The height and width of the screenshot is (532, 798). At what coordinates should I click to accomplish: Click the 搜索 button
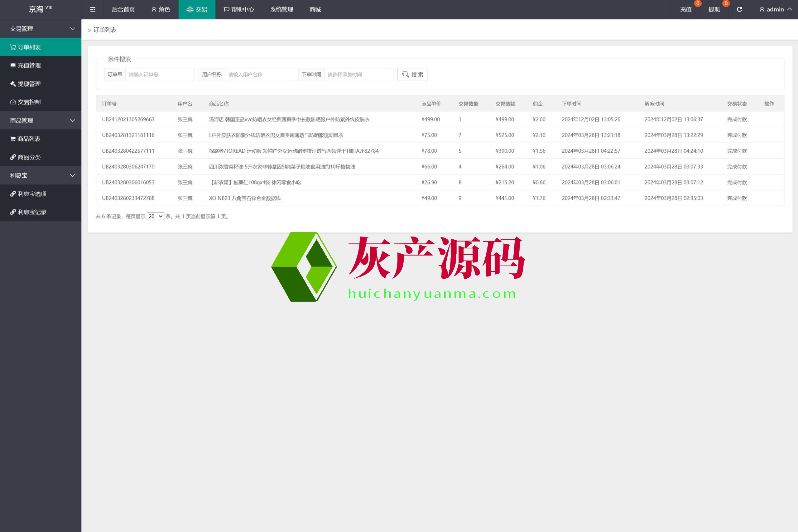412,75
